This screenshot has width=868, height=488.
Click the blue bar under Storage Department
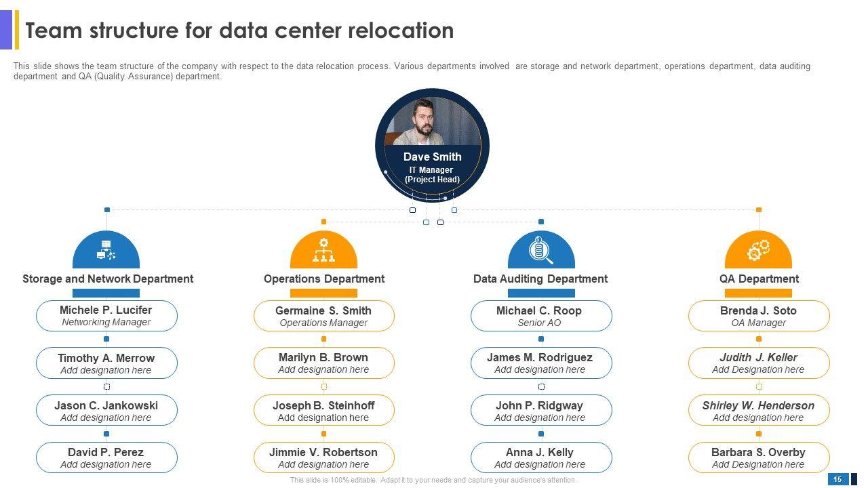106,293
